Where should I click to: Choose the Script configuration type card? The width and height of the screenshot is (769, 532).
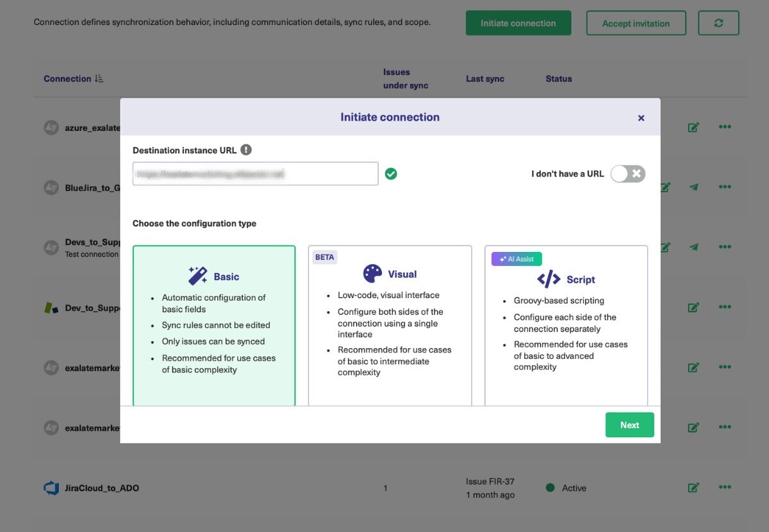566,326
